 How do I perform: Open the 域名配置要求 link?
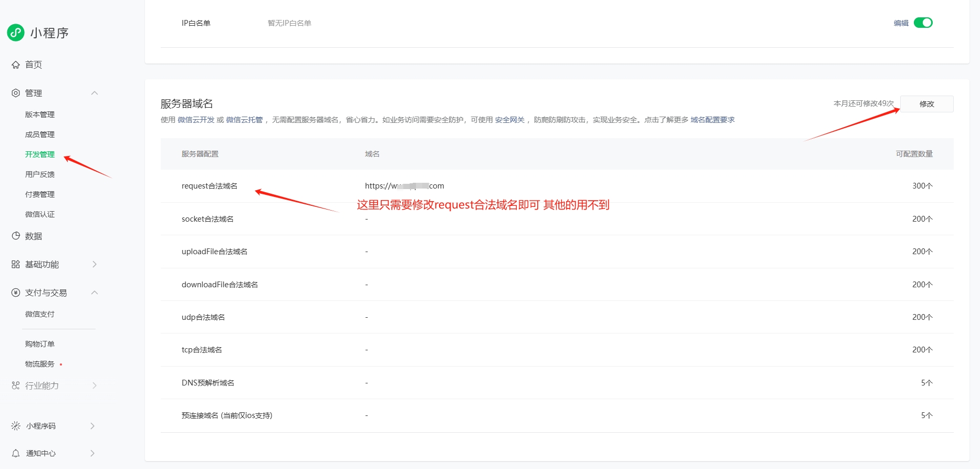pyautogui.click(x=713, y=120)
